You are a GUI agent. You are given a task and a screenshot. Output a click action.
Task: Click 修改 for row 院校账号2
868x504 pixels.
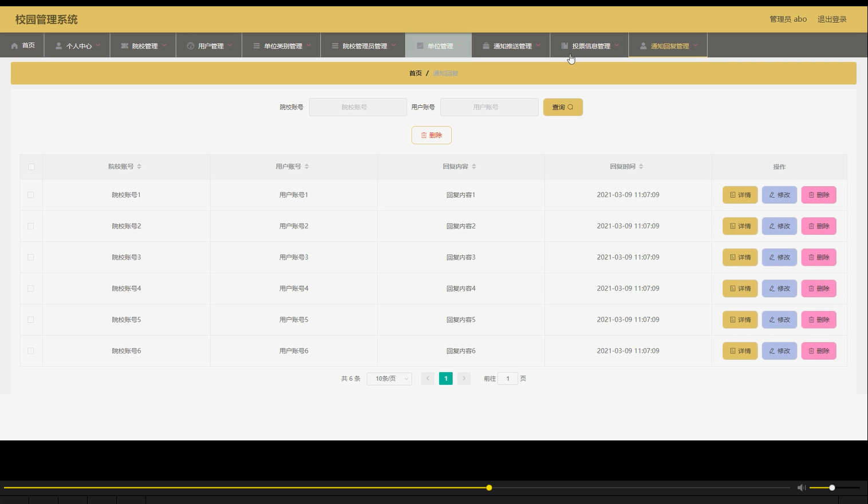779,226
